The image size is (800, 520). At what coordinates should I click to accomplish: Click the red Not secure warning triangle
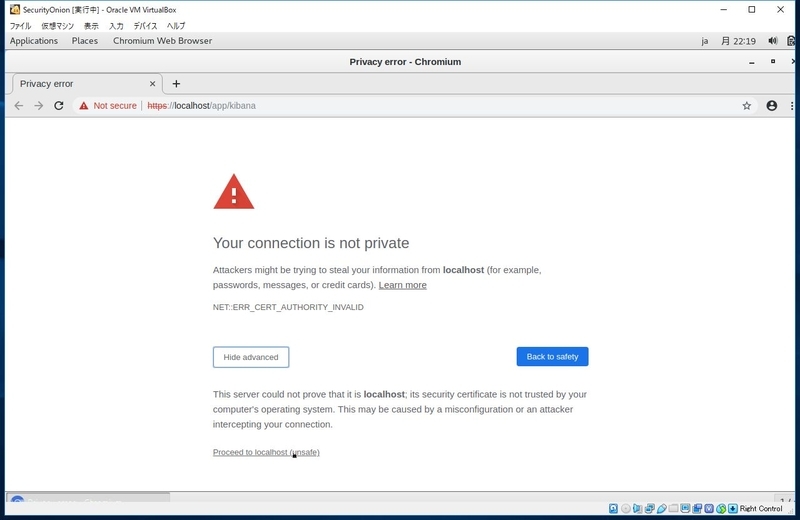tap(84, 106)
